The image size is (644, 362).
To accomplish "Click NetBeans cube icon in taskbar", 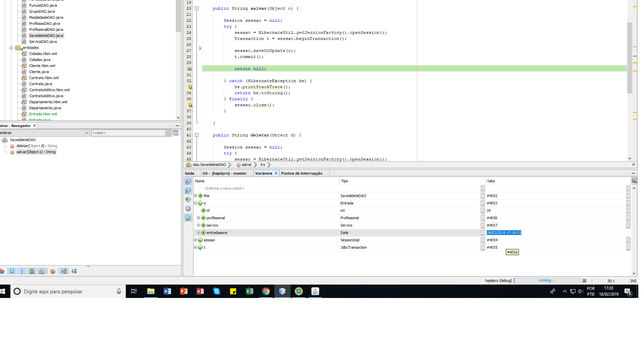I will click(x=282, y=291).
